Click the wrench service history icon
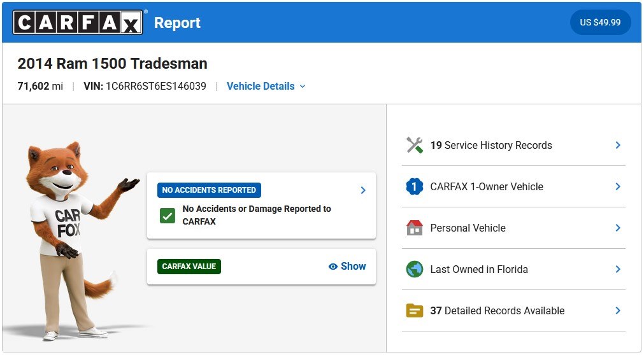This screenshot has height=355, width=644. (415, 145)
